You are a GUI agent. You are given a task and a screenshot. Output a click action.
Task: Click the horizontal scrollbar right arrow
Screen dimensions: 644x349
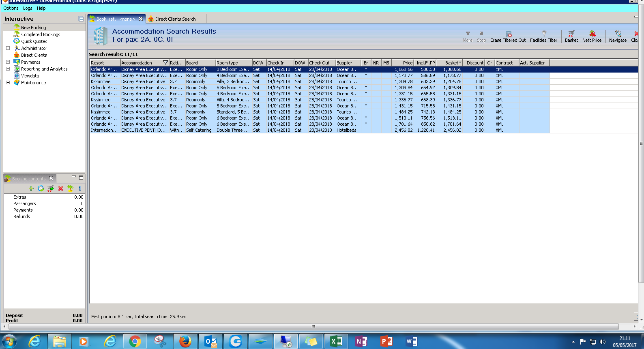634,326
